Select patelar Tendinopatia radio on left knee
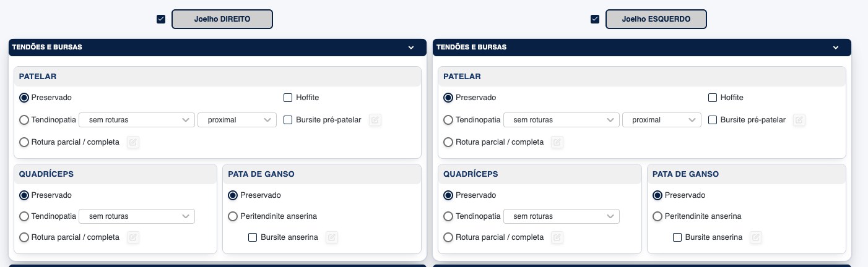The height and width of the screenshot is (267, 868). 449,120
